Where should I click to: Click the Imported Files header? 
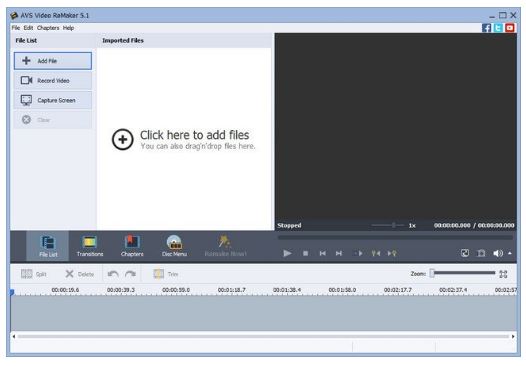123,41
